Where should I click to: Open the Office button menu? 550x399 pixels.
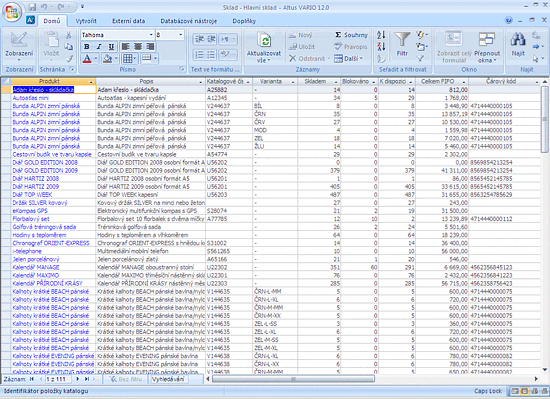click(12, 12)
